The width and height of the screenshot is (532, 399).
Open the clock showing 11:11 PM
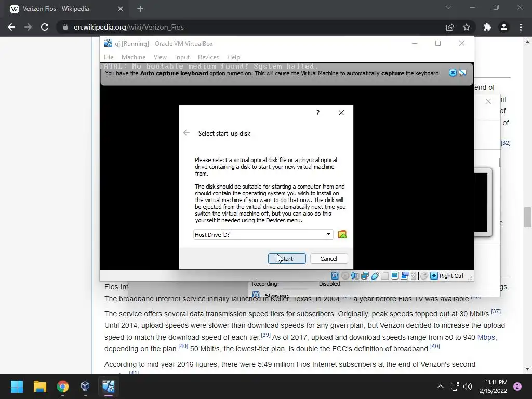coord(494,387)
